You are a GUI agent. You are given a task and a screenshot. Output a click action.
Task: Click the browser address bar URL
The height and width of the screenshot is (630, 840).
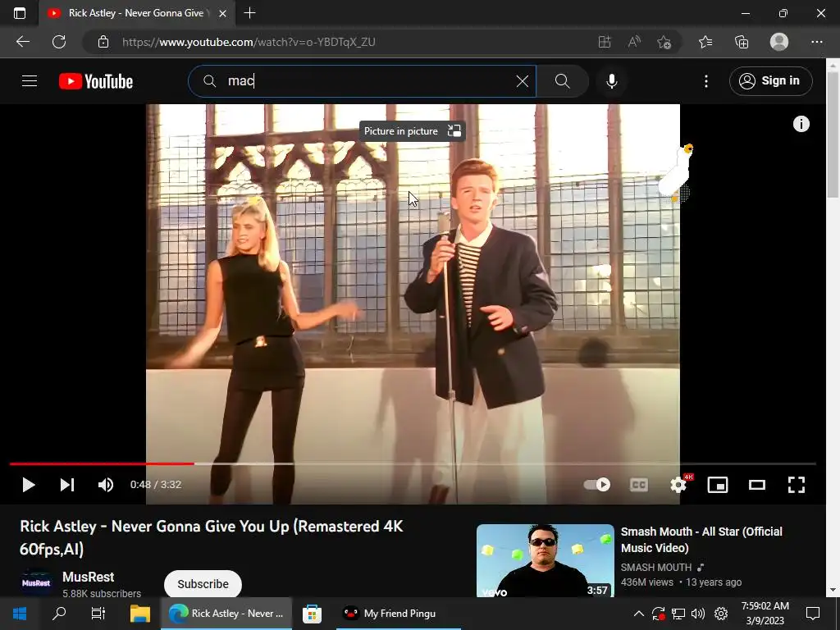(x=249, y=42)
